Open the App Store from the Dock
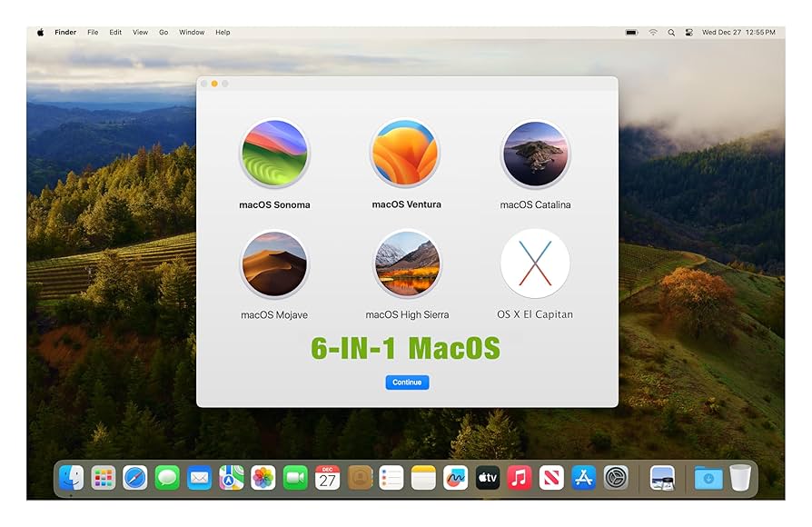Viewport: 812px width, 527px height. [x=584, y=477]
